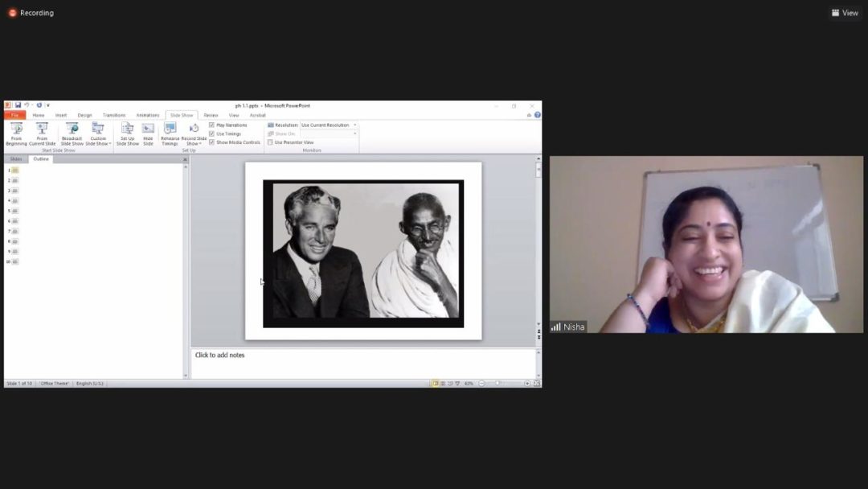Image resolution: width=868 pixels, height=489 pixels.
Task: Switch to Reading view in status bar
Action: [x=450, y=383]
